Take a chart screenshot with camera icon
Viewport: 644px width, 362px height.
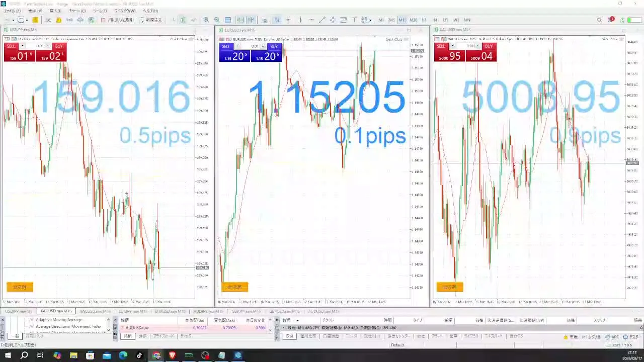coord(264,20)
